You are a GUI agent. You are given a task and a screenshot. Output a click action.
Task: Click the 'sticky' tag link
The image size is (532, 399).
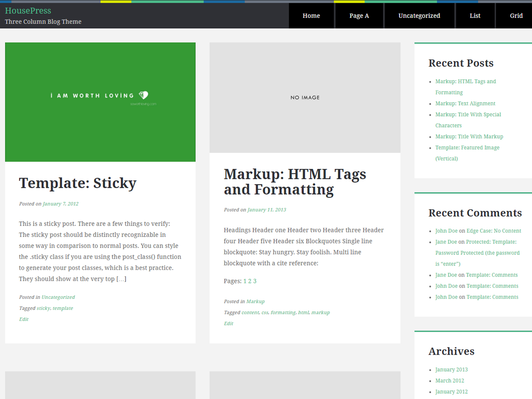[43, 308]
